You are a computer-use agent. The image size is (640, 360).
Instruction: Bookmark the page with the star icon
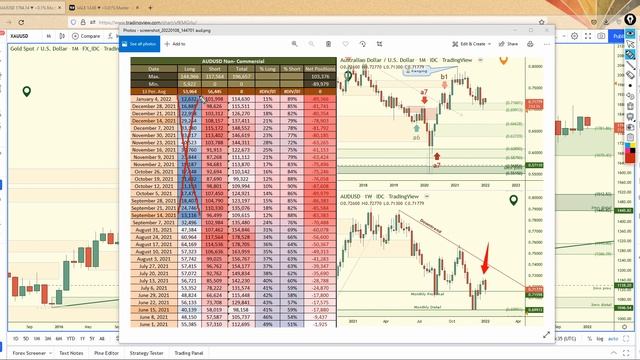point(542,22)
